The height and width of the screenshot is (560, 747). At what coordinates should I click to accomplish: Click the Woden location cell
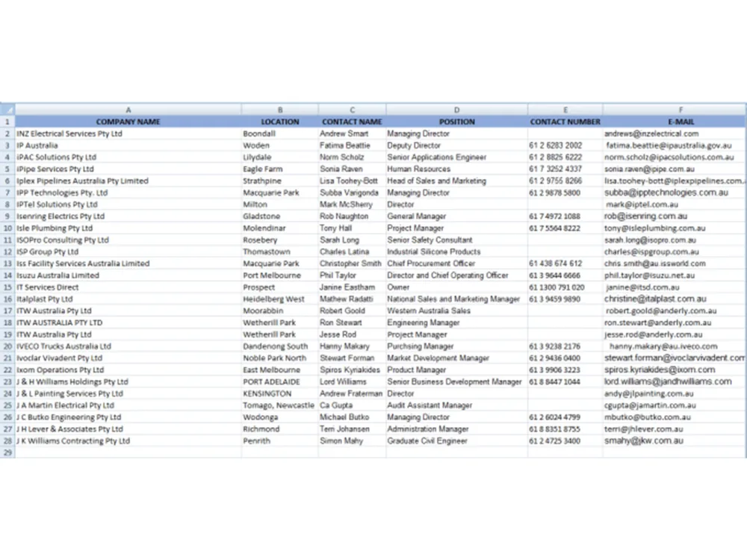pos(280,146)
